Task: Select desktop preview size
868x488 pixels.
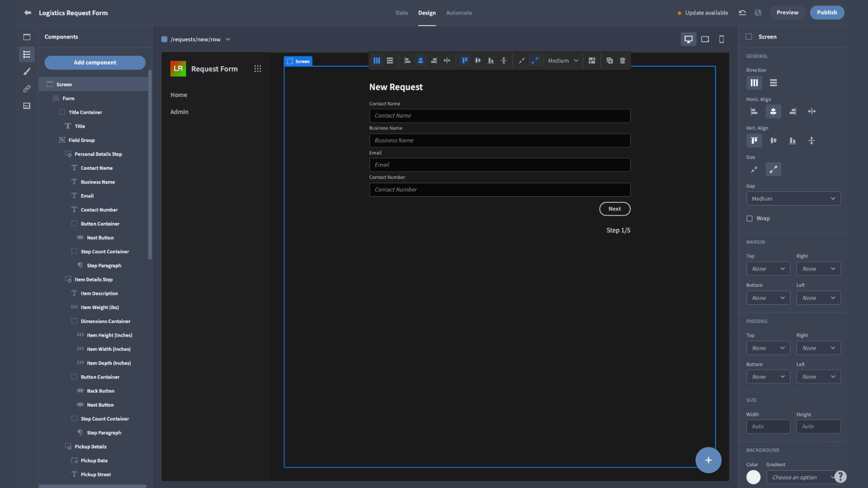Action: 688,39
